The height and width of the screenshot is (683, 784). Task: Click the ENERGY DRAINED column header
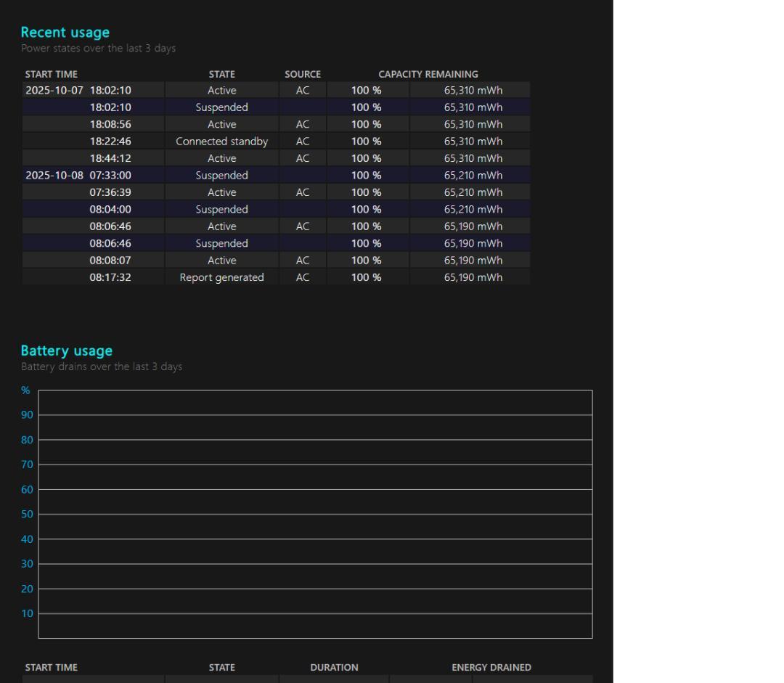(491, 668)
